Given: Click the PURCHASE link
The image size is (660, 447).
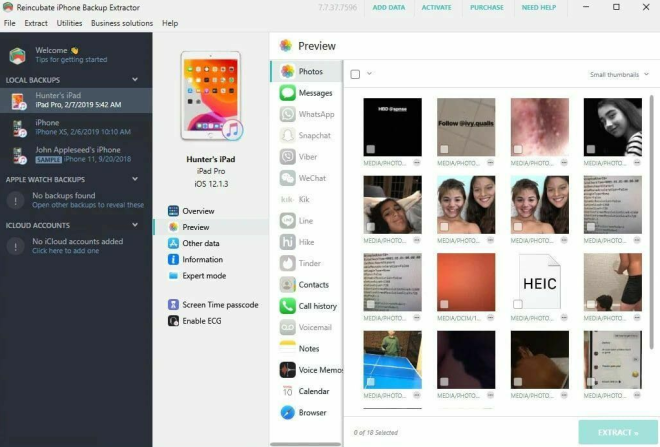Looking at the screenshot, I should click(x=487, y=8).
